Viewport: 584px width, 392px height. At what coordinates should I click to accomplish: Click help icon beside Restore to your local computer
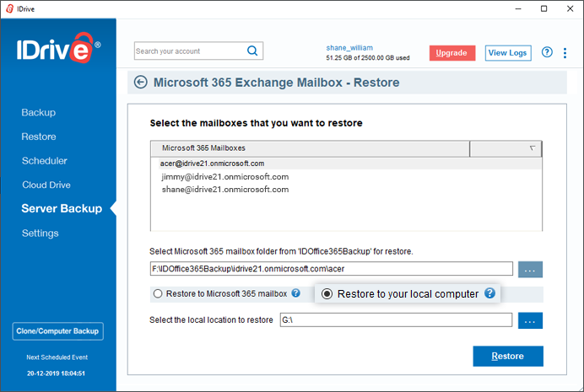[x=489, y=293]
